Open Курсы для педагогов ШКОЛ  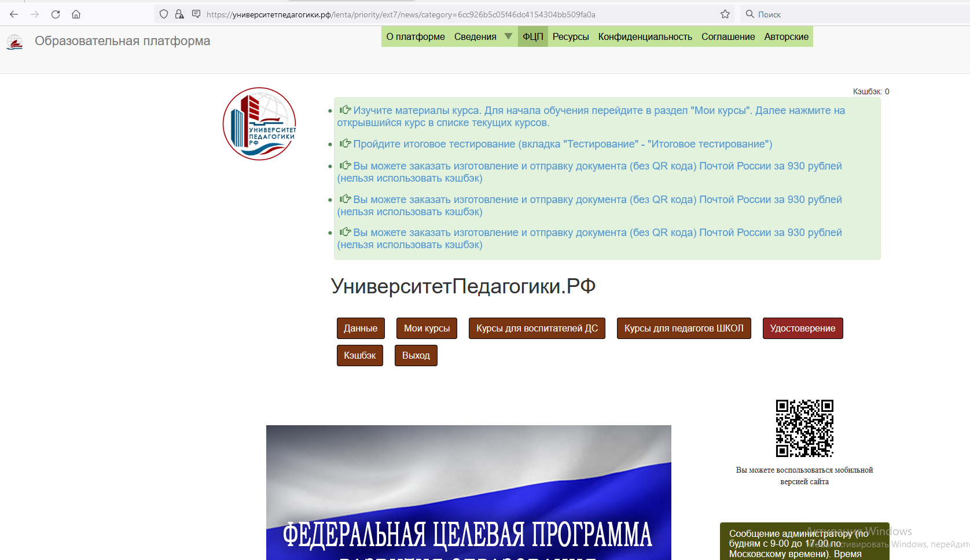684,328
